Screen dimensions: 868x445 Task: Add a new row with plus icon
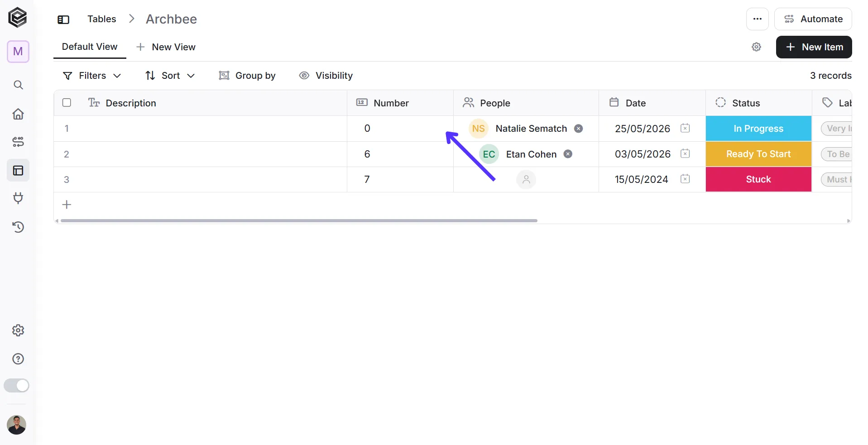(x=67, y=205)
